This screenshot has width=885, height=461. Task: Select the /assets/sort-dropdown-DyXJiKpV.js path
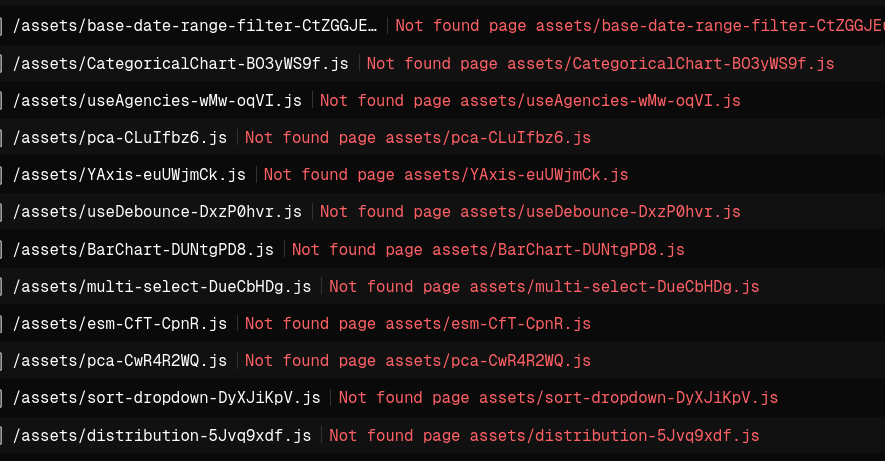[167, 398]
